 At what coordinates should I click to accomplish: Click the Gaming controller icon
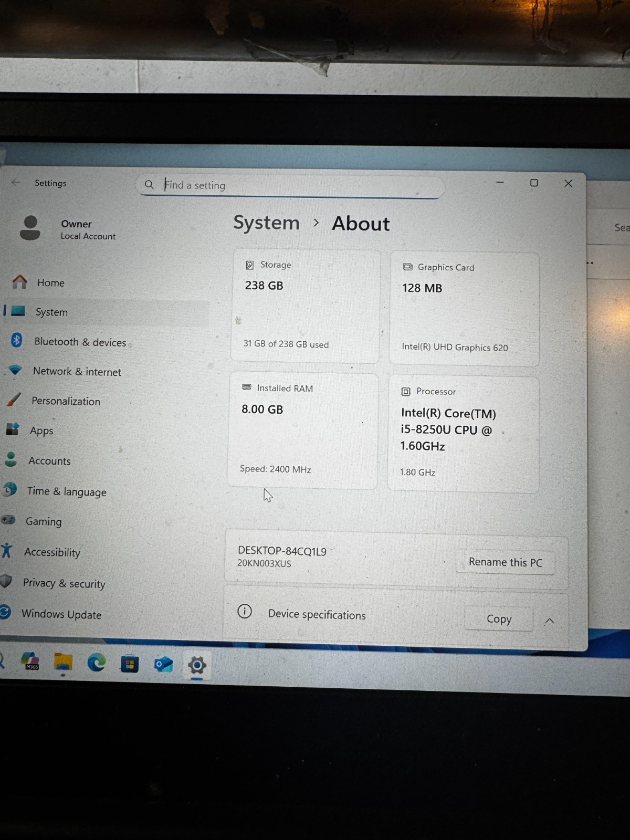point(8,520)
